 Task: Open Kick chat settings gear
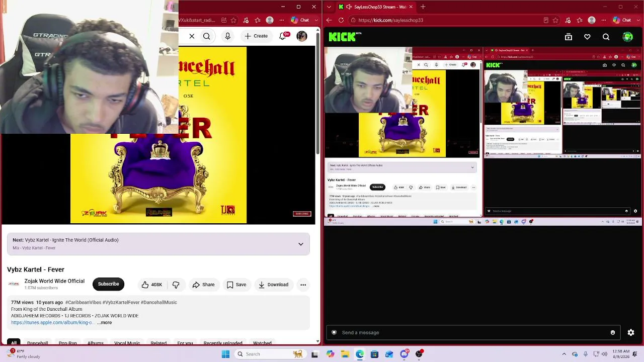tap(631, 332)
